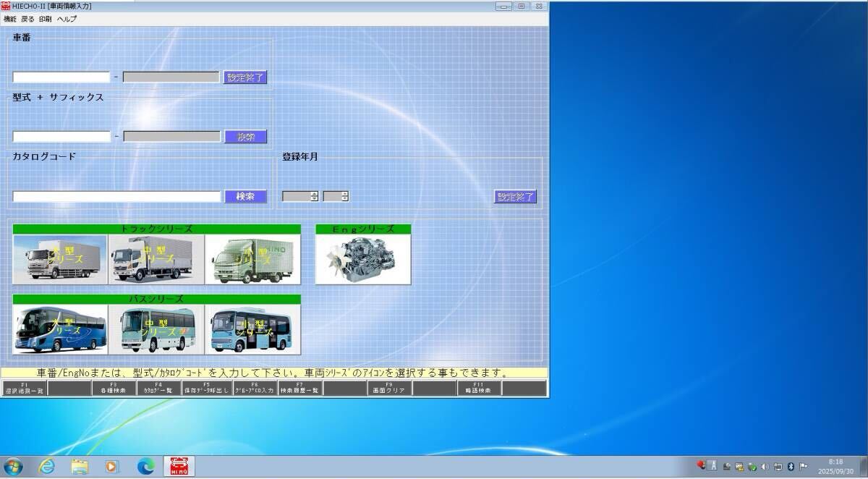The height and width of the screenshot is (479, 868).
Task: Choose the medium bus series icon
Action: coord(156,329)
